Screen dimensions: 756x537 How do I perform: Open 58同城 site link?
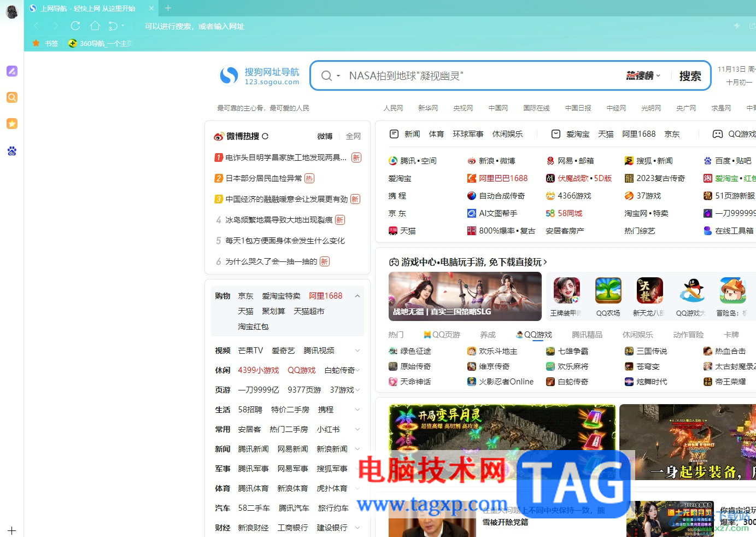pos(564,213)
